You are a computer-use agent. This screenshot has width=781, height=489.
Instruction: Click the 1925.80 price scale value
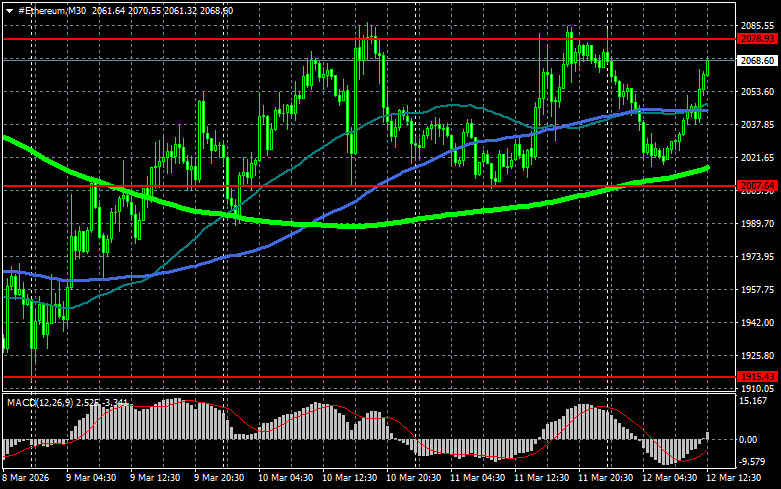(758, 356)
